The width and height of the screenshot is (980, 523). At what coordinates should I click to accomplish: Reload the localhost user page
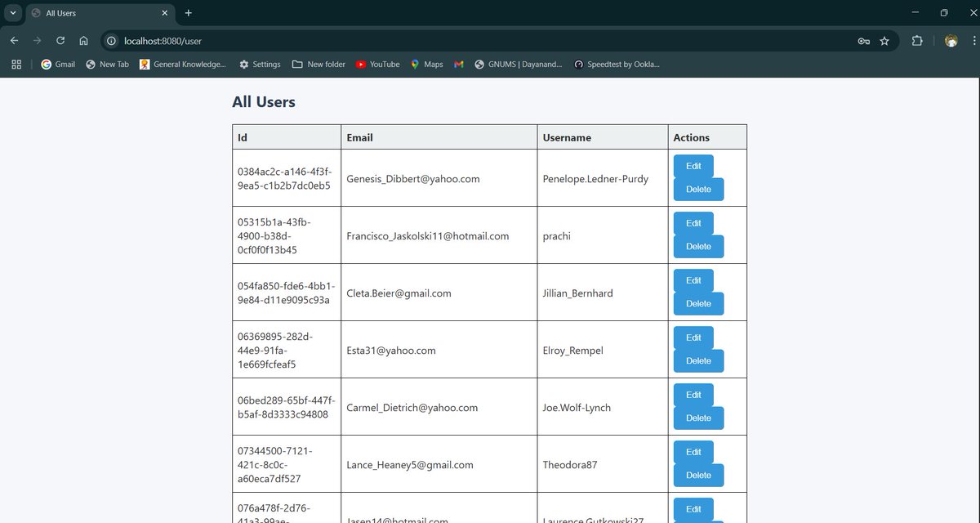click(60, 41)
